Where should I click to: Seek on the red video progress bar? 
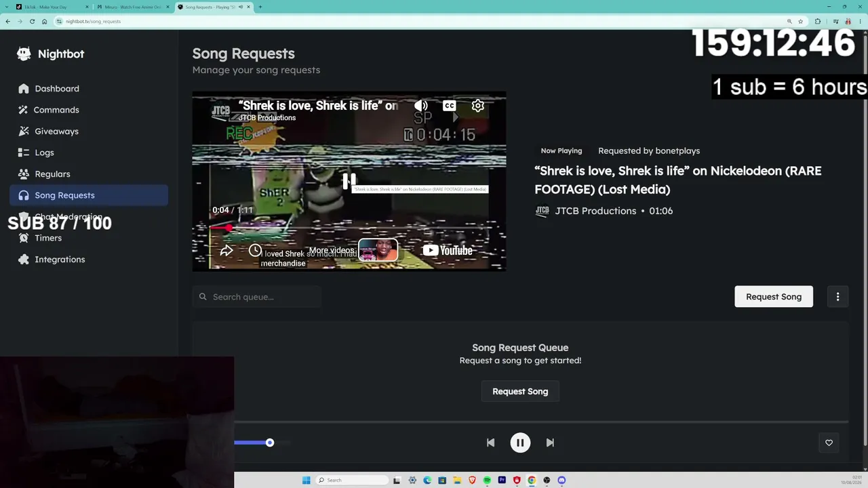(x=349, y=228)
